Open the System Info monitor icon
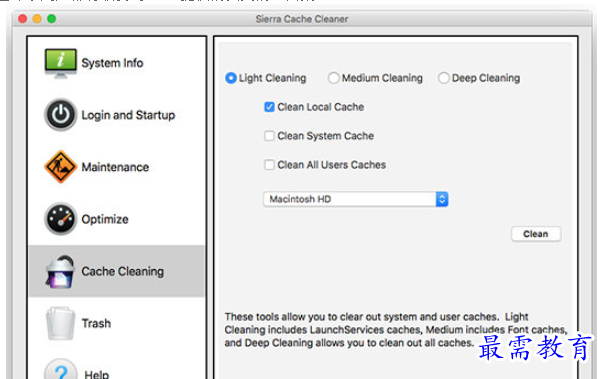600x379 pixels. coord(60,64)
